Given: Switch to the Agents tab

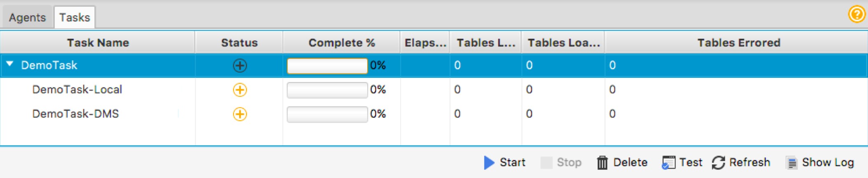Looking at the screenshot, I should point(27,17).
